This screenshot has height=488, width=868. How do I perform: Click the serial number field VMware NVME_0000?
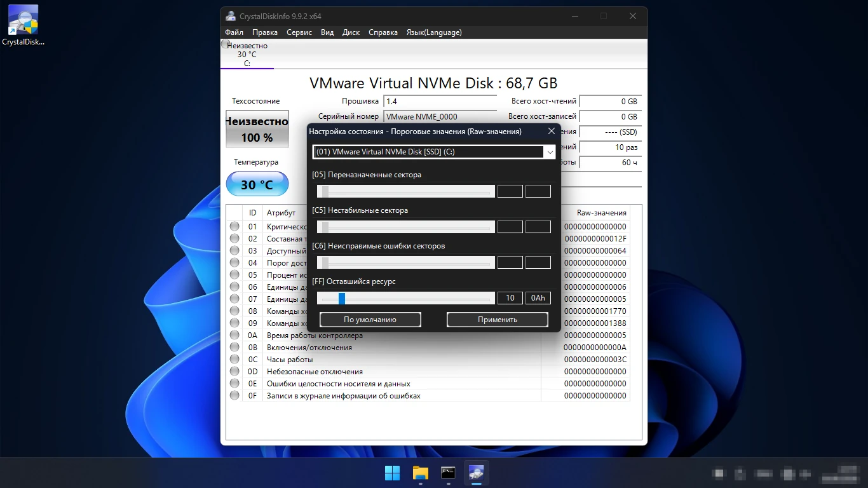[440, 117]
